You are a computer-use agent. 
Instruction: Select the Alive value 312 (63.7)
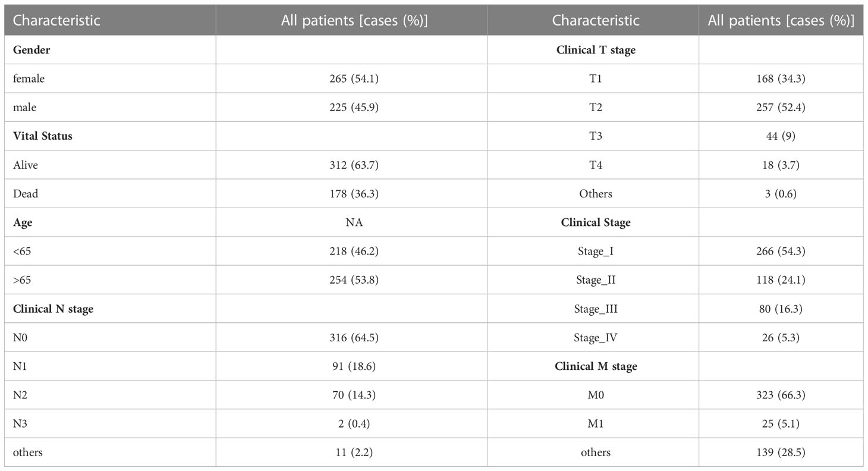(351, 165)
